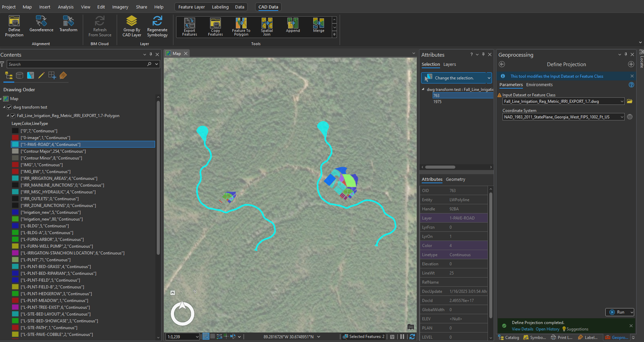Image resolution: width=644 pixels, height=342 pixels.
Task: Open the Export Features tool
Action: point(189,26)
